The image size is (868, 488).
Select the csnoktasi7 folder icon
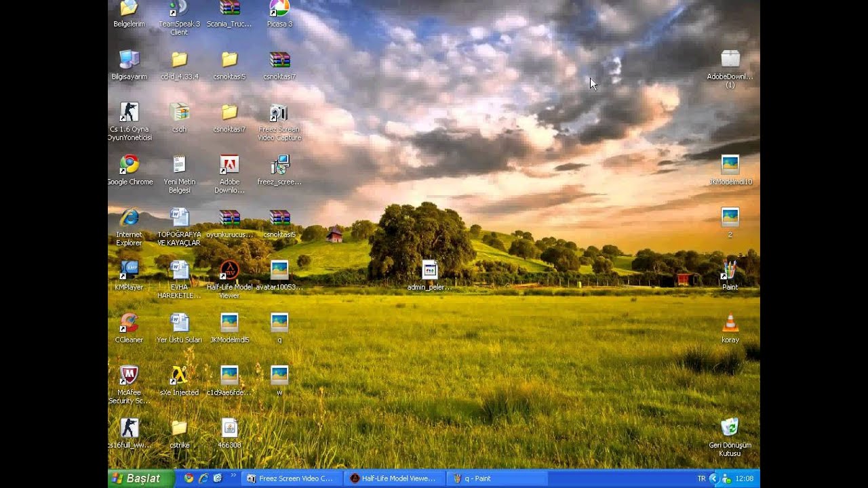[229, 112]
